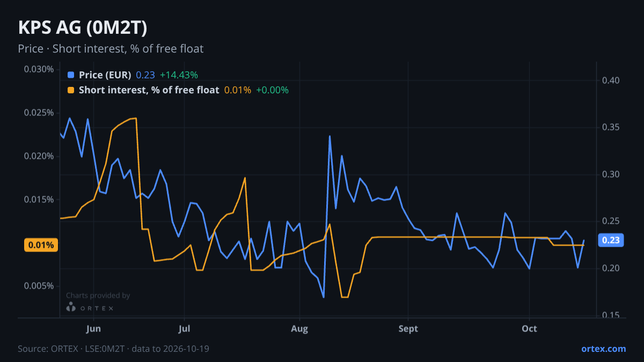The height and width of the screenshot is (362, 644).
Task: Click the 0.020% left axis label
Action: click(x=39, y=156)
